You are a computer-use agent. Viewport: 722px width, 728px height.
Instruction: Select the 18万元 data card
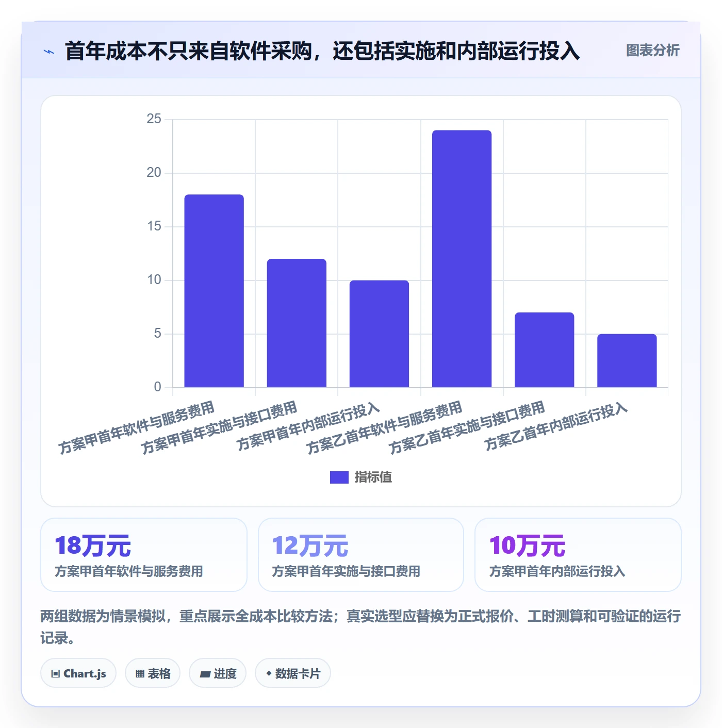pos(144,555)
